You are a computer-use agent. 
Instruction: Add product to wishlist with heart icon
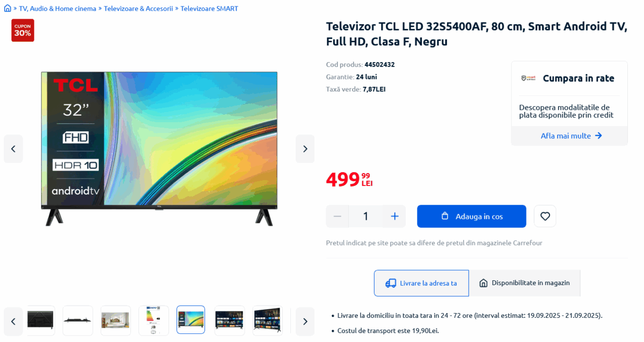coord(545,216)
